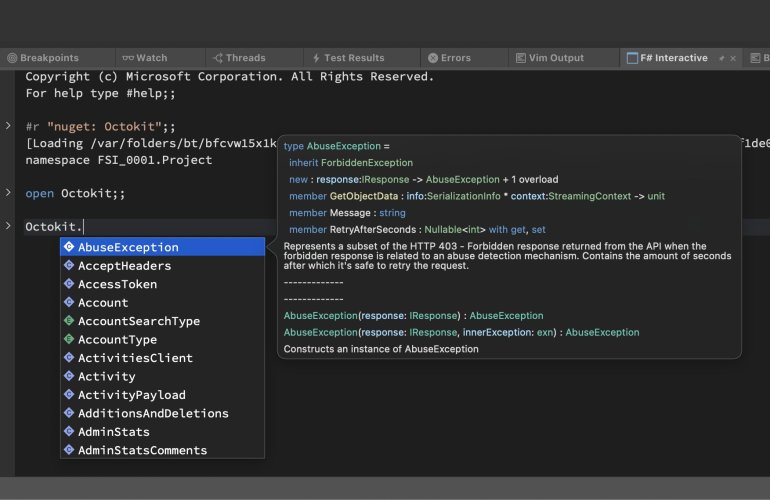Click the Test Results lightning icon
The height and width of the screenshot is (500, 770).
(x=315, y=58)
